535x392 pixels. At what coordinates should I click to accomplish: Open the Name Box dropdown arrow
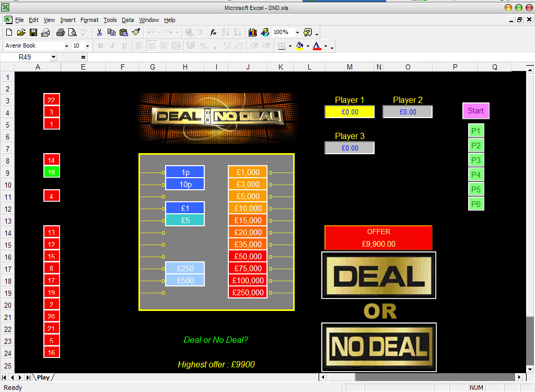pos(54,57)
